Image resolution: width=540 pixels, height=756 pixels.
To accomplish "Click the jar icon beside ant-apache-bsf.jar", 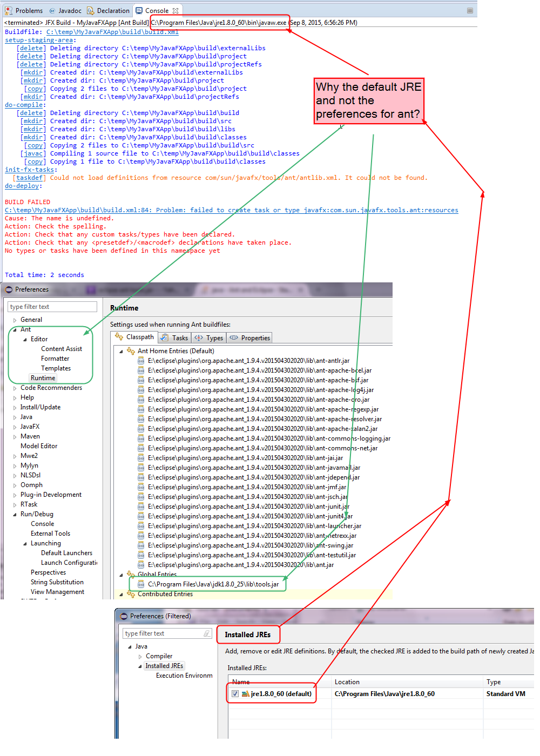I will 141,380.
